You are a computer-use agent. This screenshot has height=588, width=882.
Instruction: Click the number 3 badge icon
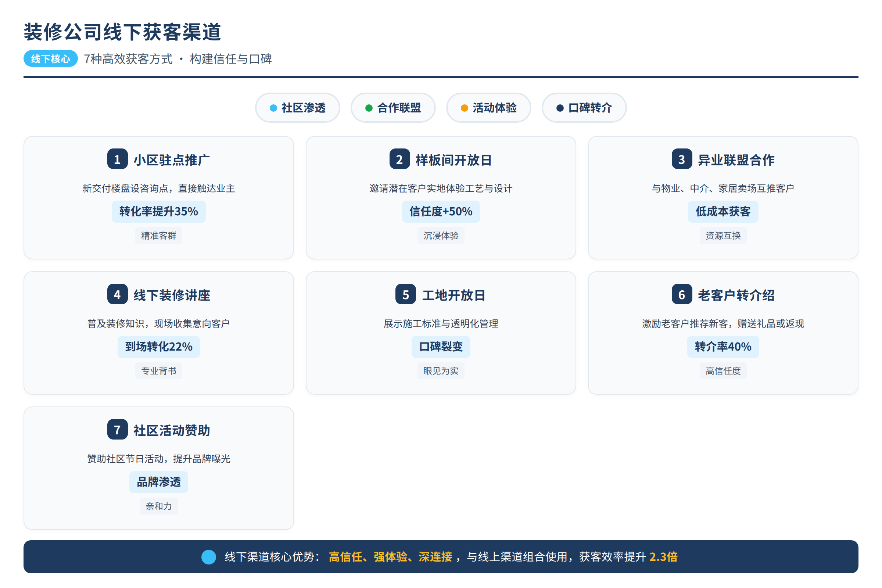682,159
